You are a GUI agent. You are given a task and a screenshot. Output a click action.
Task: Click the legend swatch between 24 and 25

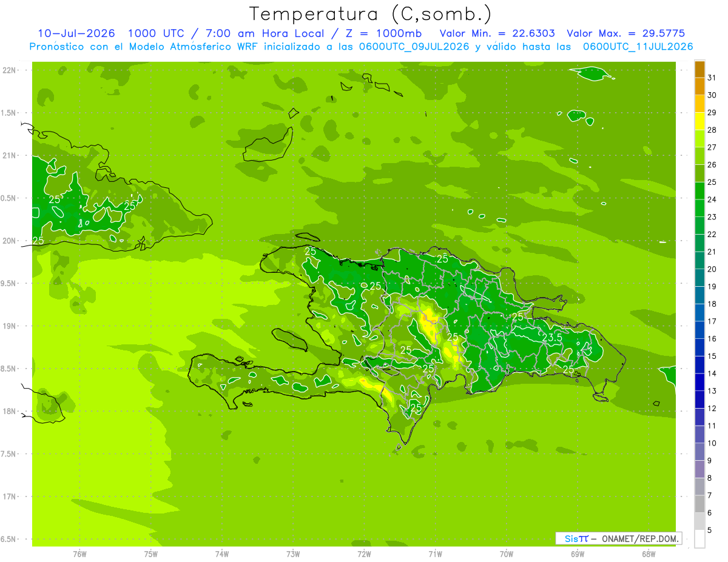pyautogui.click(x=699, y=190)
